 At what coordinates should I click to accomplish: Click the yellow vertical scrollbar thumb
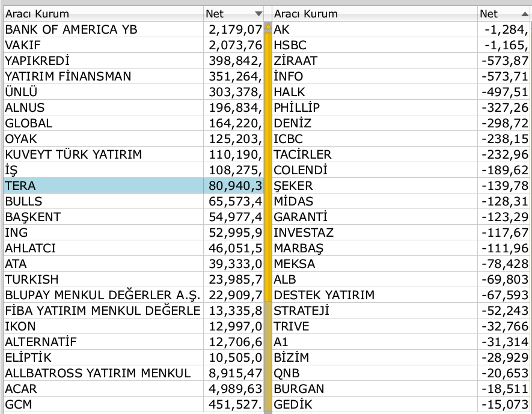[x=268, y=166]
